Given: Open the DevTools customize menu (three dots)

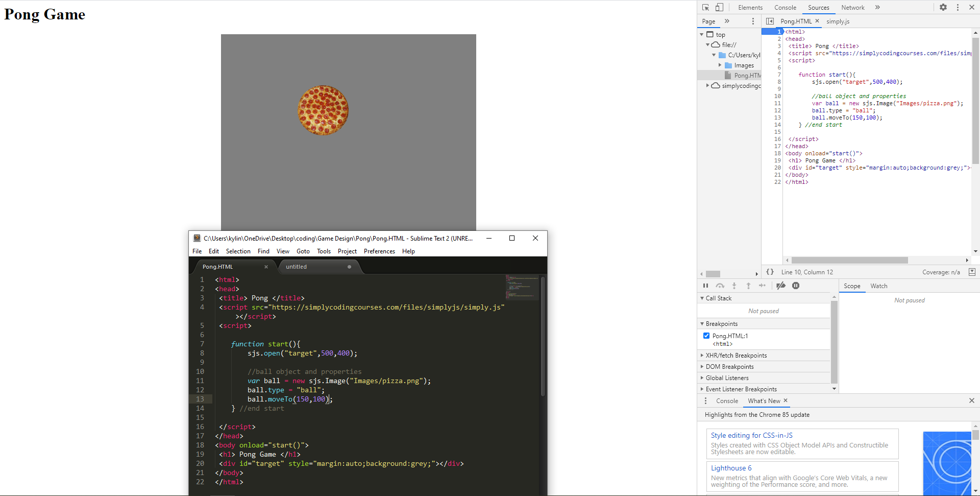Looking at the screenshot, I should coord(958,7).
